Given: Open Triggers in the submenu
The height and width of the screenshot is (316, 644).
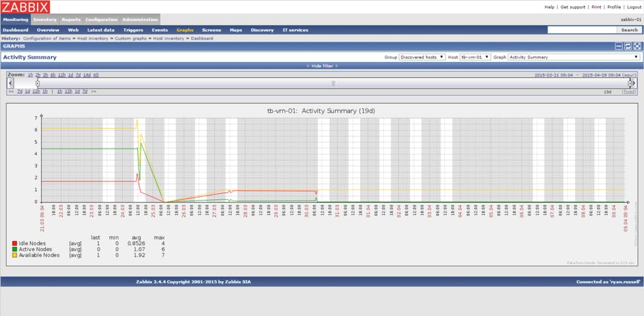Looking at the screenshot, I should (133, 30).
